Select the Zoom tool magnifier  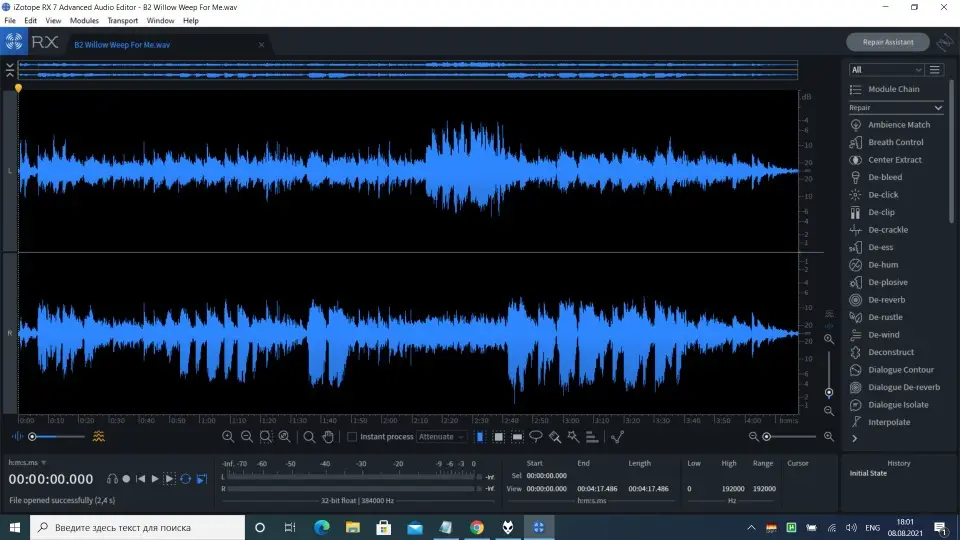(309, 437)
